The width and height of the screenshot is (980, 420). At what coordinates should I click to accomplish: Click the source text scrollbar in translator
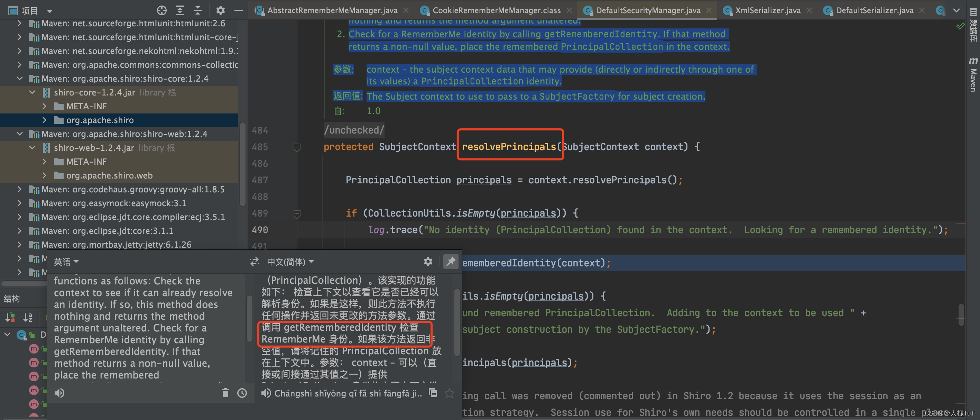[x=250, y=318]
